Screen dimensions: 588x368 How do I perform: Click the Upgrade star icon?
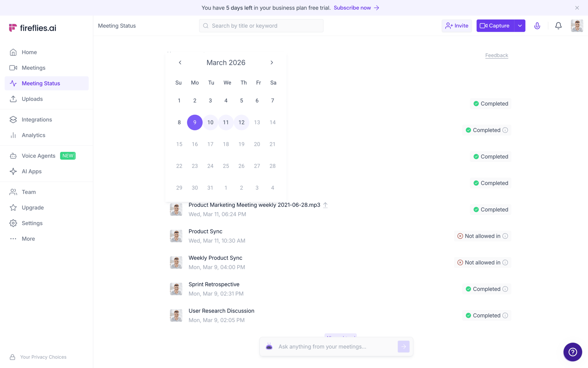pyautogui.click(x=13, y=208)
